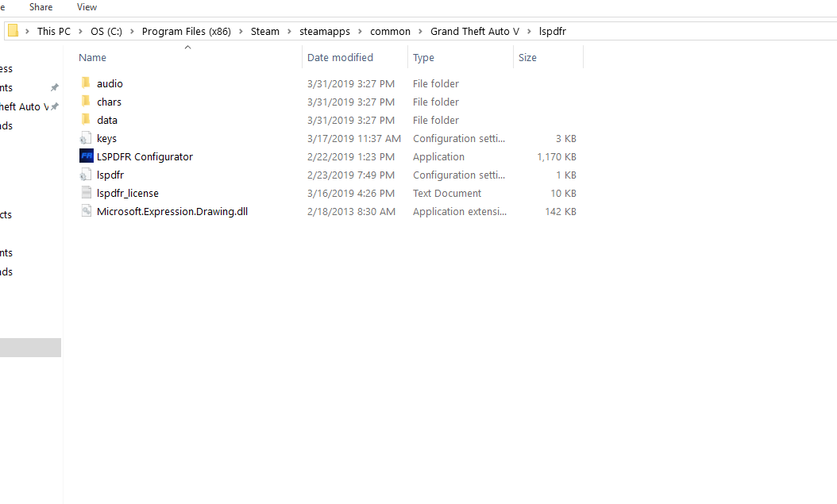Open the audio folder icon
This screenshot has width=837, height=504.
click(x=86, y=83)
